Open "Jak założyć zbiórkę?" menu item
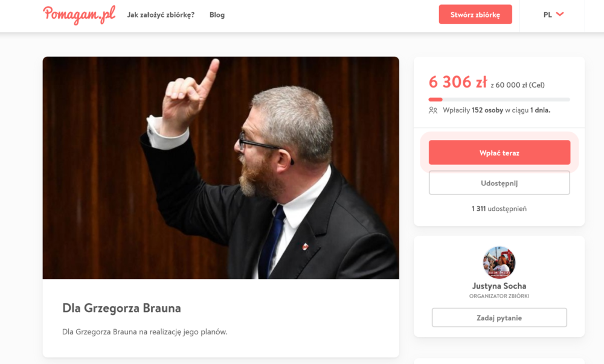This screenshot has height=364, width=604. click(161, 15)
